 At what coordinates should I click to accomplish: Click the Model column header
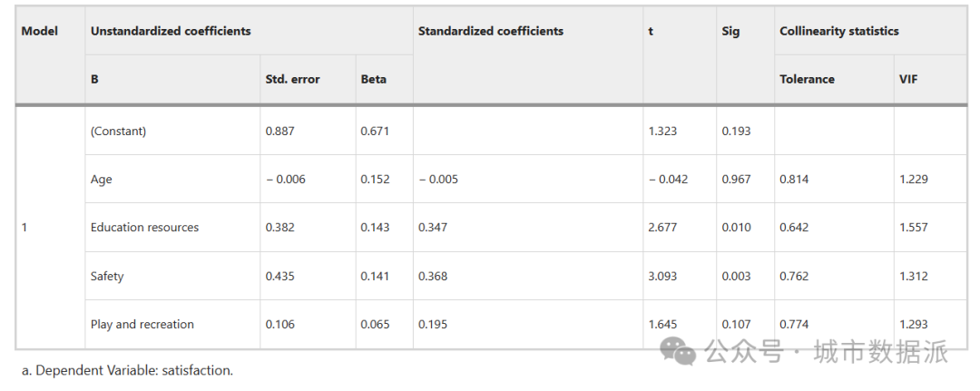point(39,31)
